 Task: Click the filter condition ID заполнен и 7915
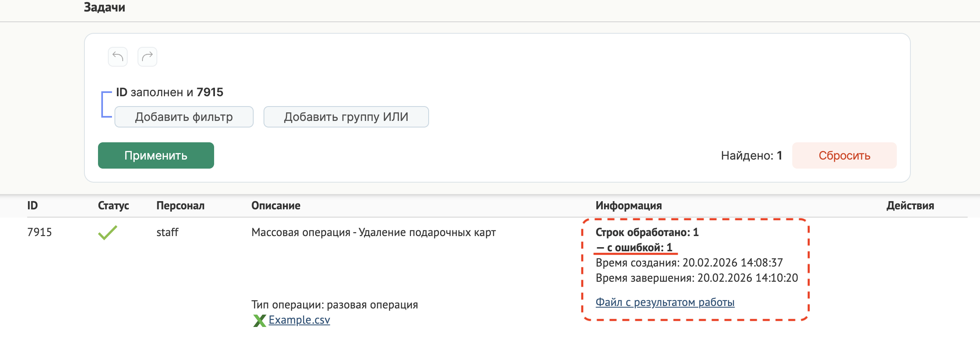click(x=170, y=92)
